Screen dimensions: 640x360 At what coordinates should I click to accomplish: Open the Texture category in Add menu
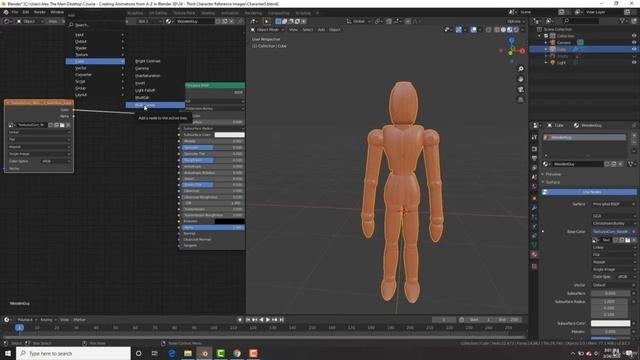(x=95, y=55)
